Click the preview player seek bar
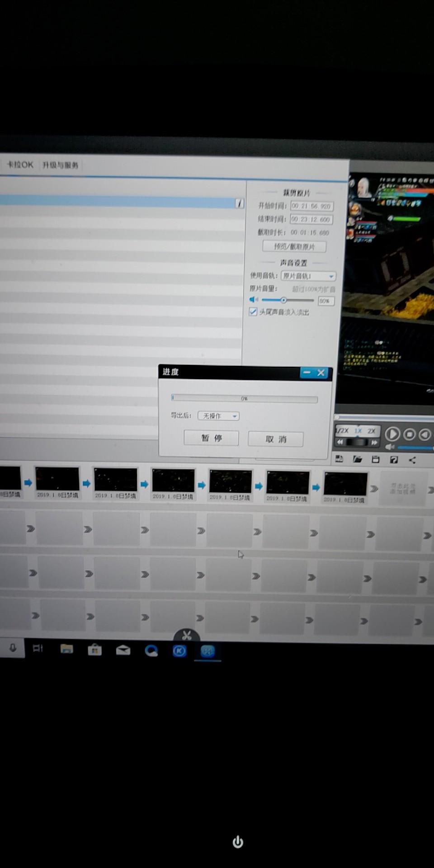The height and width of the screenshot is (868, 434). 384,418
